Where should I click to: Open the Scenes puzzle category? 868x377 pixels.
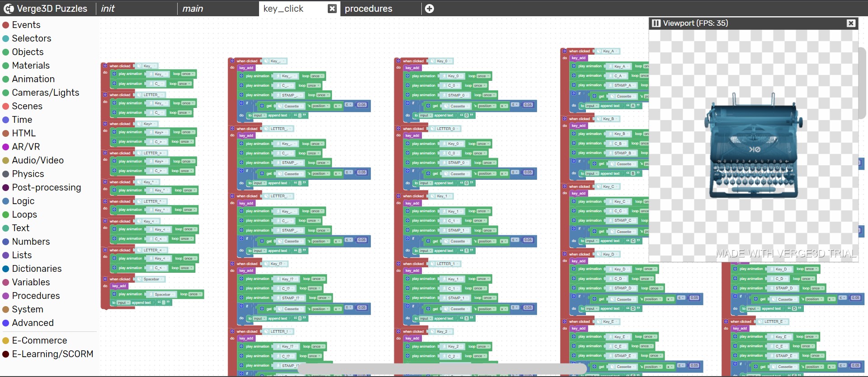coord(27,106)
